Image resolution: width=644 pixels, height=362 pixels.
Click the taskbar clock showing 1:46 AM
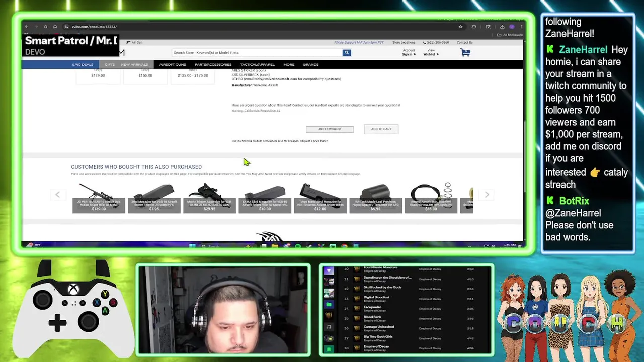[x=510, y=245]
